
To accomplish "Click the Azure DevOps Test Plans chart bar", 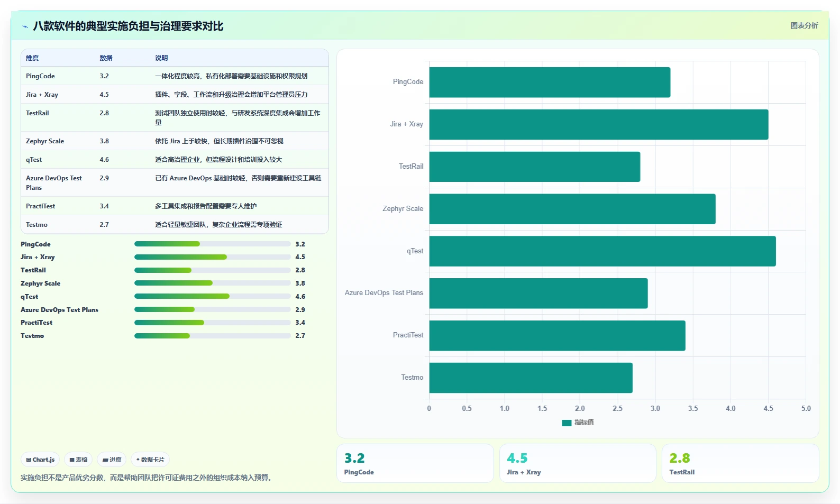I will click(538, 293).
